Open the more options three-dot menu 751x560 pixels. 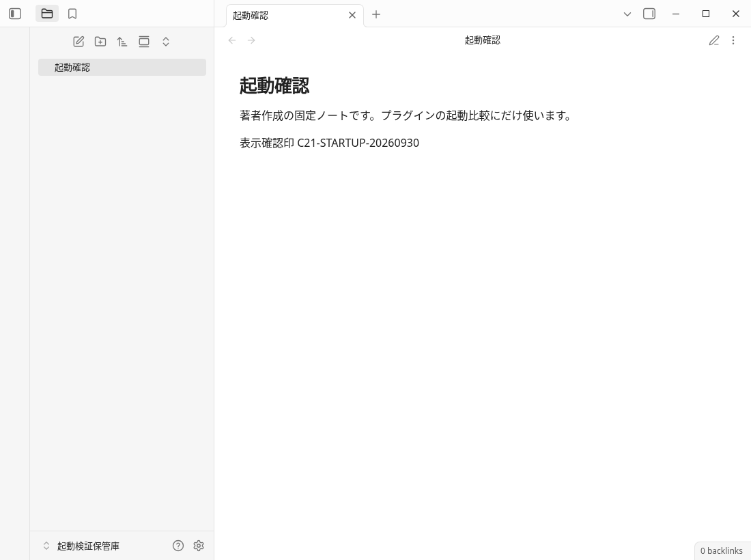(x=733, y=40)
